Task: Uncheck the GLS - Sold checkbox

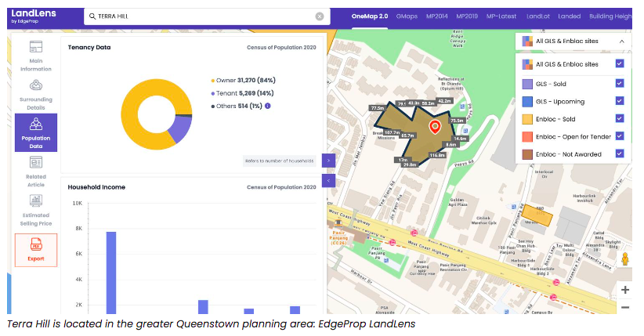Action: [x=620, y=83]
